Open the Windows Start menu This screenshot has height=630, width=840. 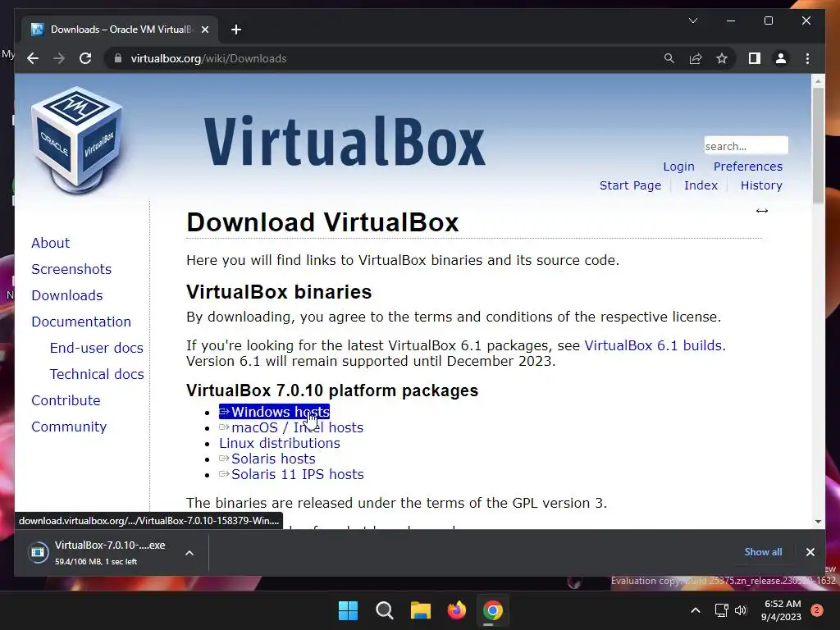(348, 610)
